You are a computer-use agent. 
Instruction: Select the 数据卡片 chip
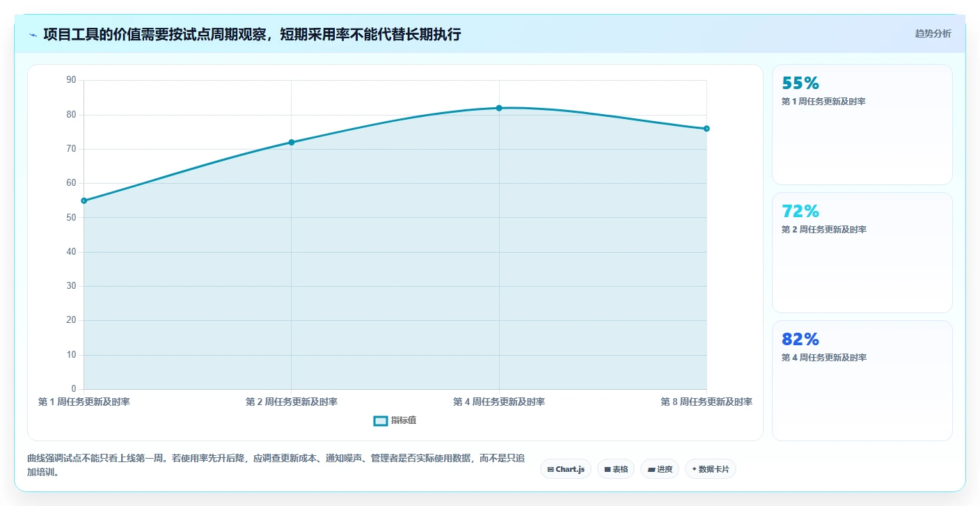[711, 469]
